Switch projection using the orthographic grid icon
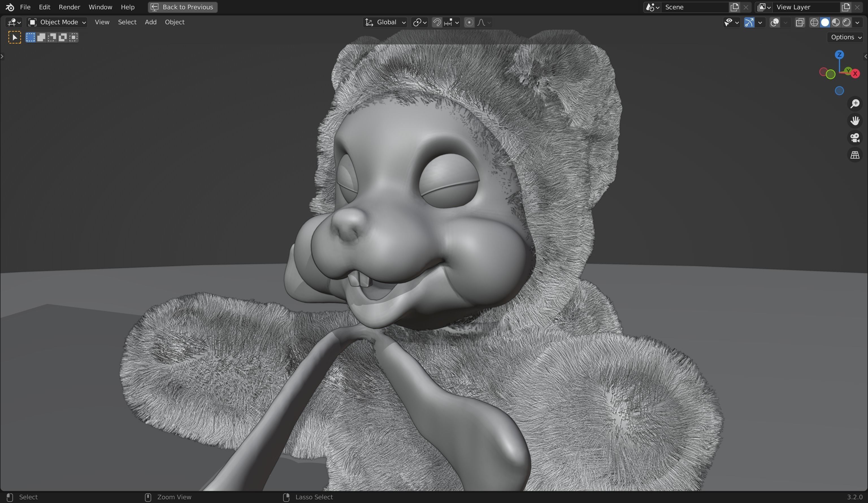Viewport: 868px width, 503px height. pos(855,155)
